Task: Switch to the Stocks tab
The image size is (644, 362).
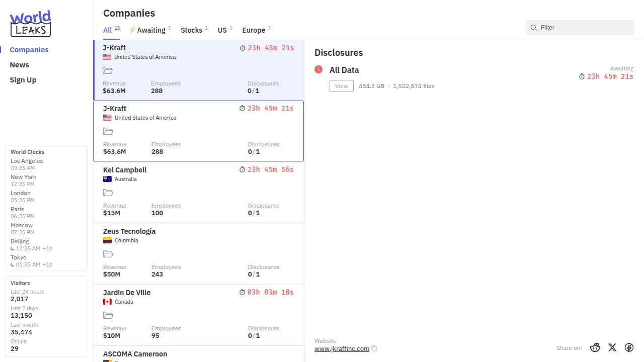Action: click(192, 30)
